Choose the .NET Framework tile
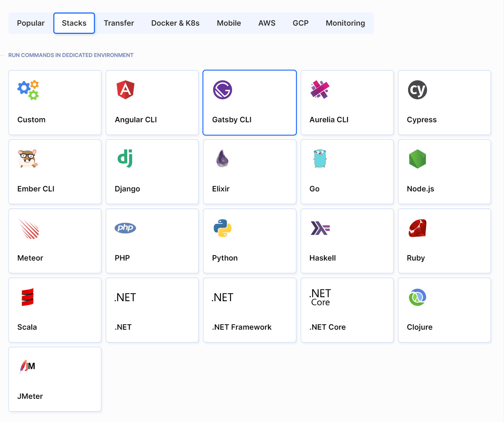The width and height of the screenshot is (504, 422). point(250,310)
